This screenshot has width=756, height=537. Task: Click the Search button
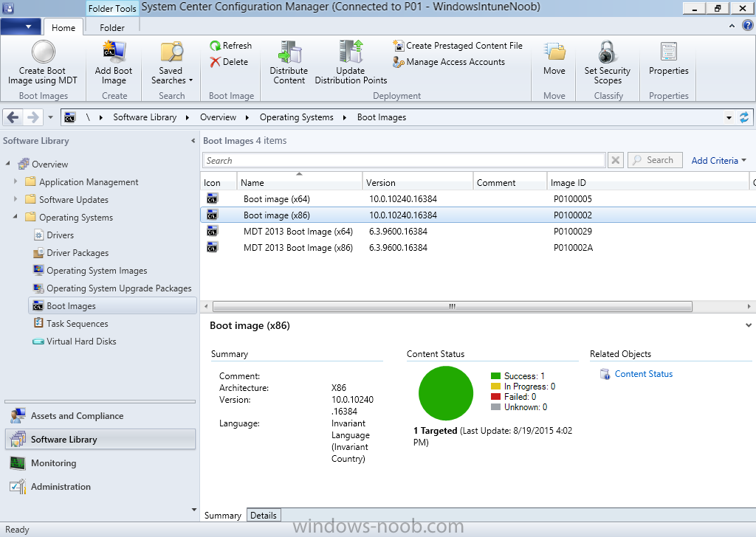656,160
